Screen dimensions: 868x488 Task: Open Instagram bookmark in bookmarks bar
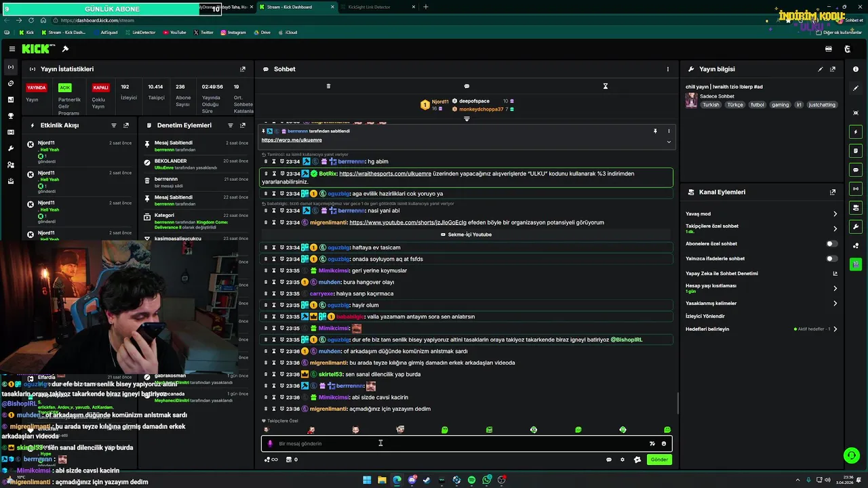coord(233,33)
